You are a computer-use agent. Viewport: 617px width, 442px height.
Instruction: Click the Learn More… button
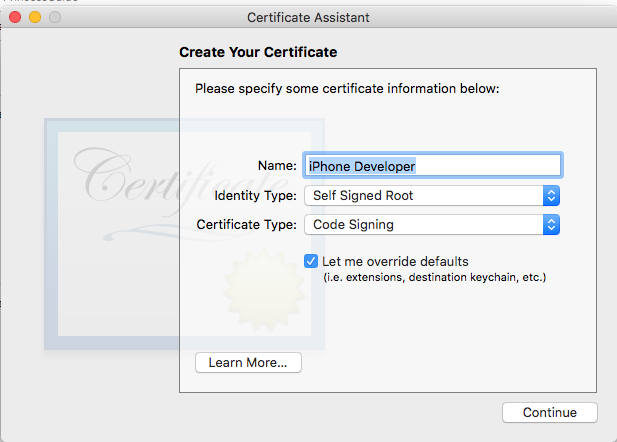[248, 362]
